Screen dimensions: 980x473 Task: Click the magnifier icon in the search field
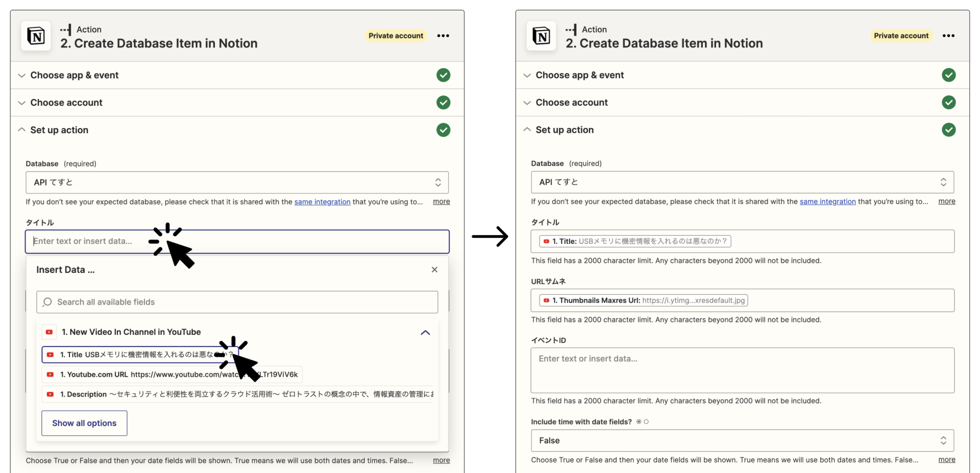(47, 302)
